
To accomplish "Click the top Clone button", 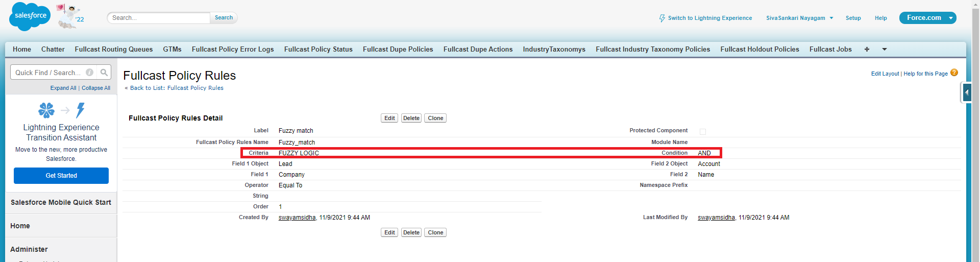I will point(435,118).
